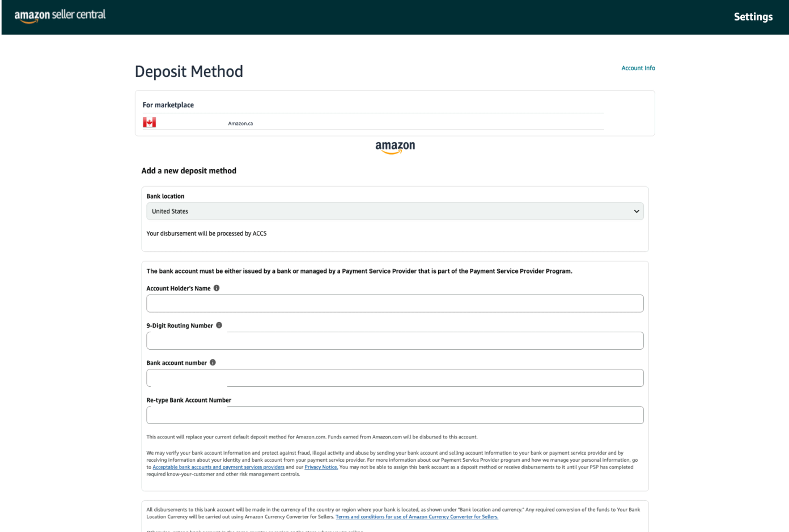Click the Amazon Seller Central logo
The image size is (789, 532).
coord(60,16)
